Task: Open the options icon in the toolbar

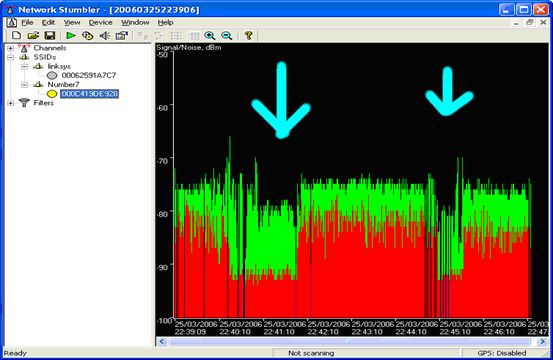Action: point(122,35)
